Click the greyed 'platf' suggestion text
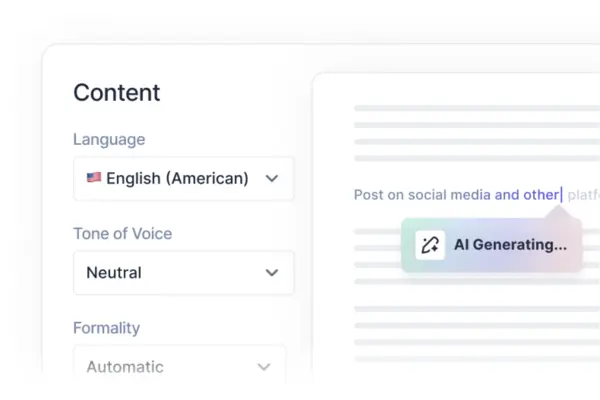The width and height of the screenshot is (600, 400). click(x=584, y=195)
